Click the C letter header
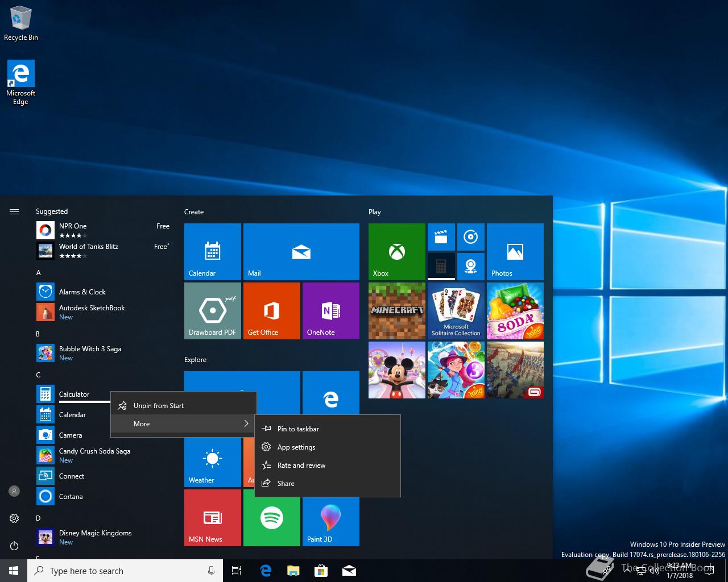 (x=38, y=375)
